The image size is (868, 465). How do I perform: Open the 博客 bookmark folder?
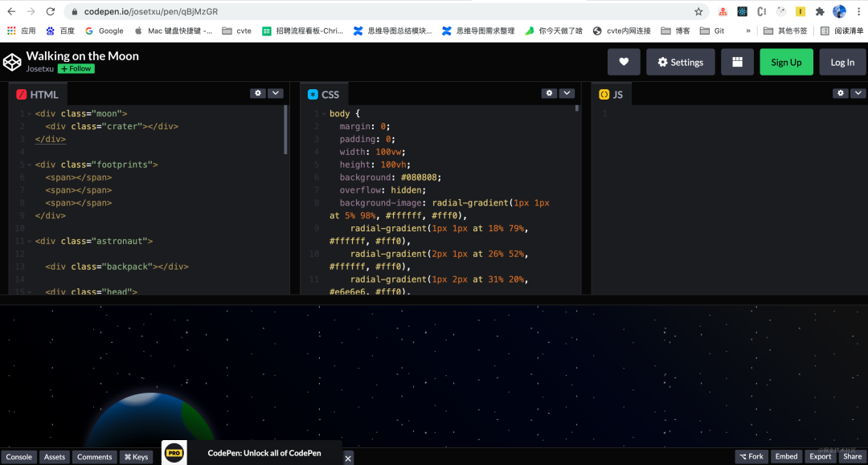[675, 31]
